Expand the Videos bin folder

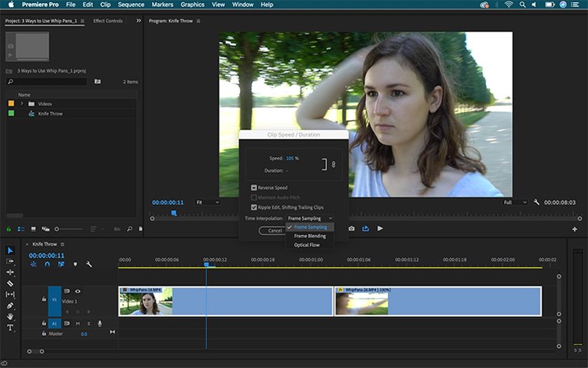point(21,104)
